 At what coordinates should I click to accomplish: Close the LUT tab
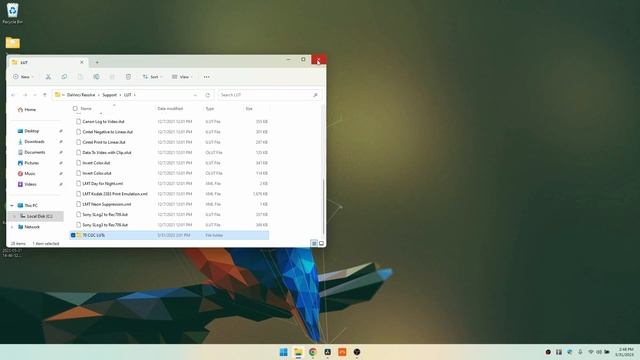point(82,62)
